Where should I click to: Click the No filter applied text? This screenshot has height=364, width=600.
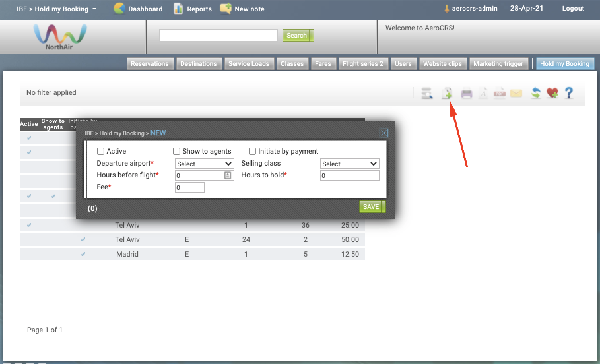point(51,92)
